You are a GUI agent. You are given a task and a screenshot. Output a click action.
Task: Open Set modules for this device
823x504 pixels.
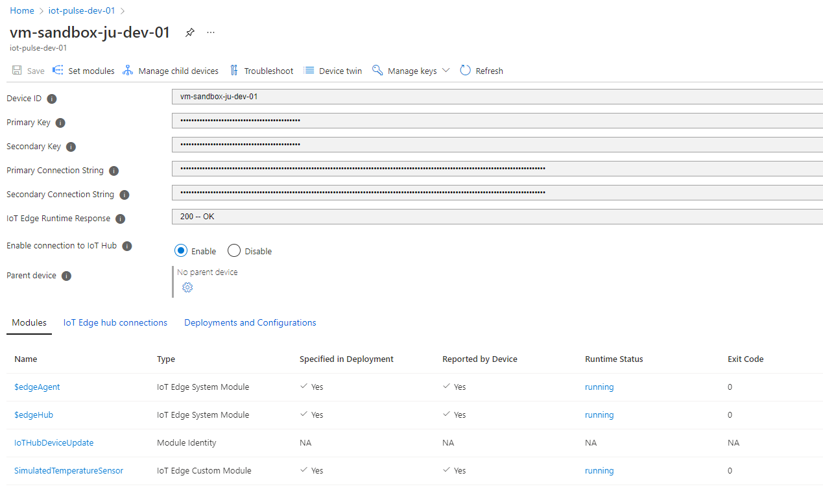click(89, 70)
